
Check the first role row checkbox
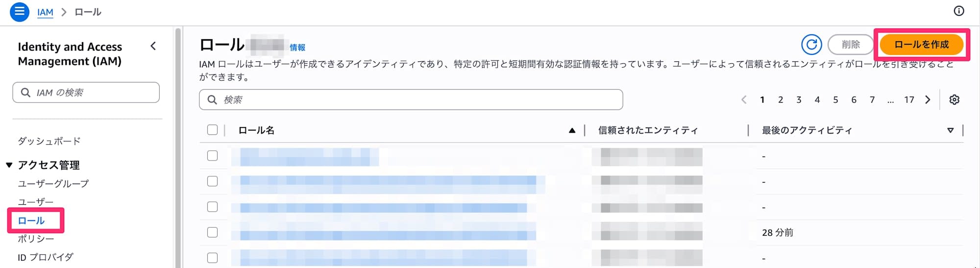pos(212,156)
